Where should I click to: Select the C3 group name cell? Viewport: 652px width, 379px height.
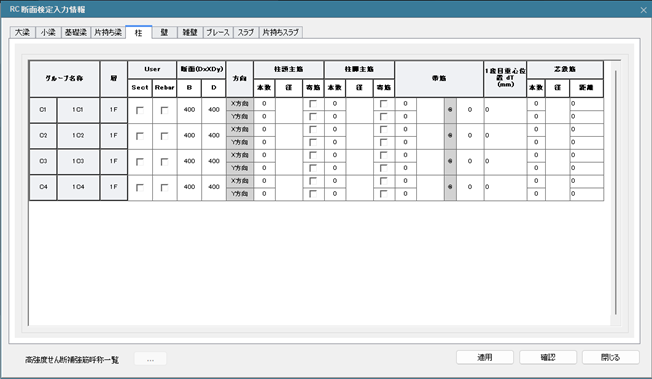[x=43, y=162]
